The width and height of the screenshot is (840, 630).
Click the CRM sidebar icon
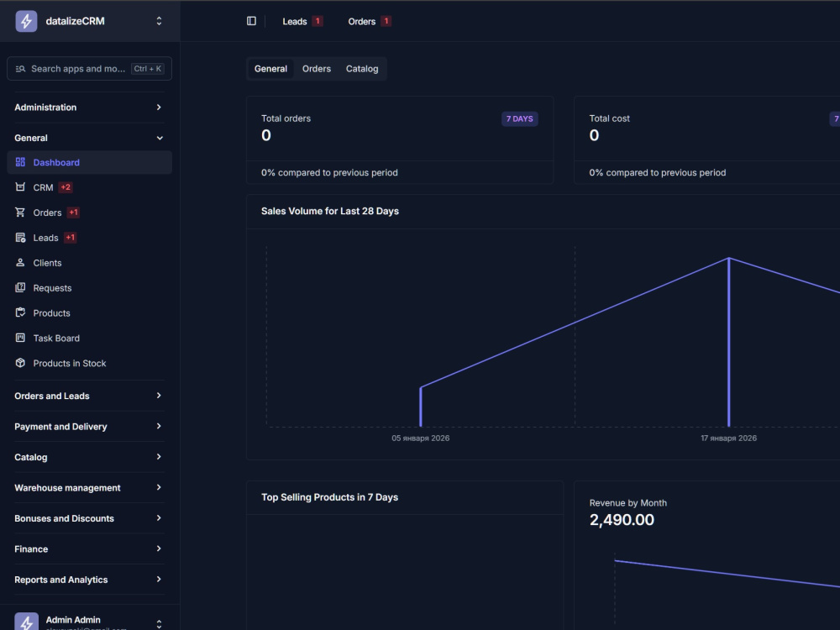coord(20,187)
